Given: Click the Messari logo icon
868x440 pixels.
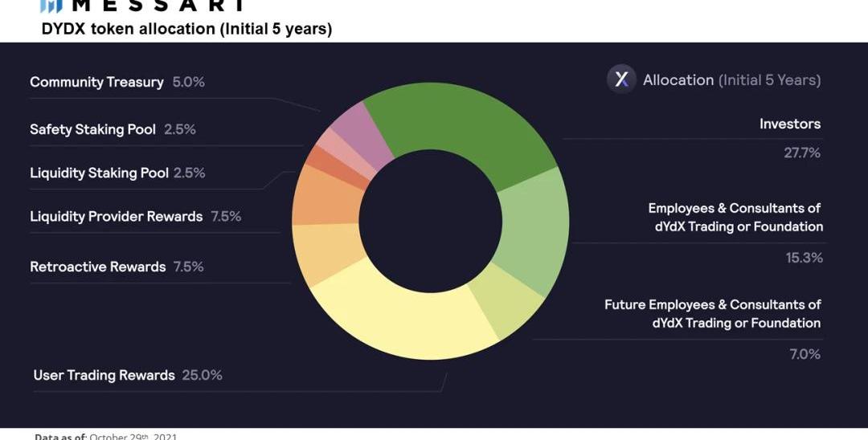Looking at the screenshot, I should pos(51,6).
